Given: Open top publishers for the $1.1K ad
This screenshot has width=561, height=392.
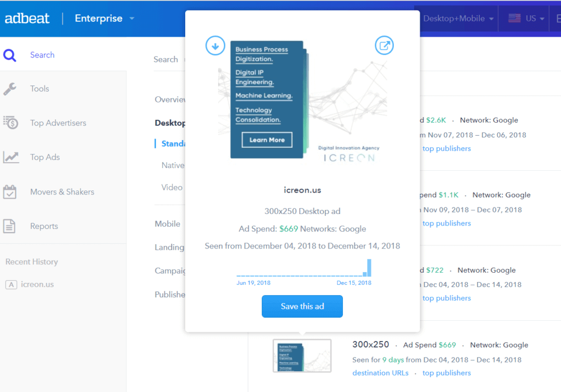Looking at the screenshot, I should [x=446, y=223].
